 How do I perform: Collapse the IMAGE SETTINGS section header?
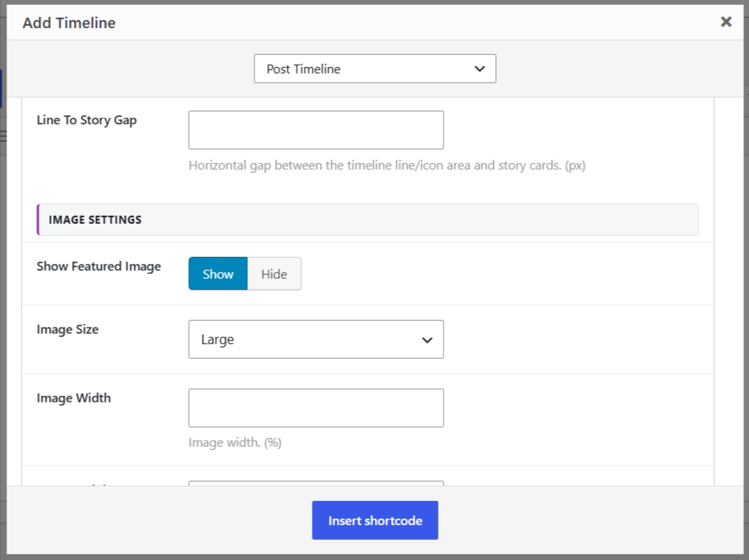point(368,220)
